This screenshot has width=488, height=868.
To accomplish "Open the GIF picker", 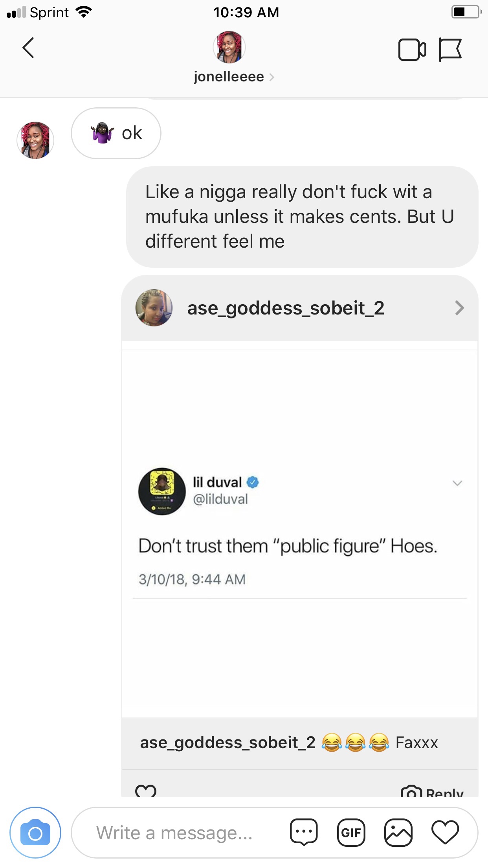I will click(x=351, y=833).
